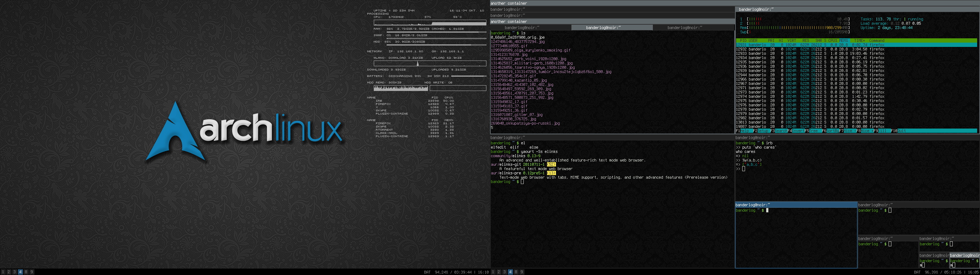This screenshot has width=980, height=275.
Task: Switch to workspace 9 on the right monitor bar
Action: click(x=522, y=272)
